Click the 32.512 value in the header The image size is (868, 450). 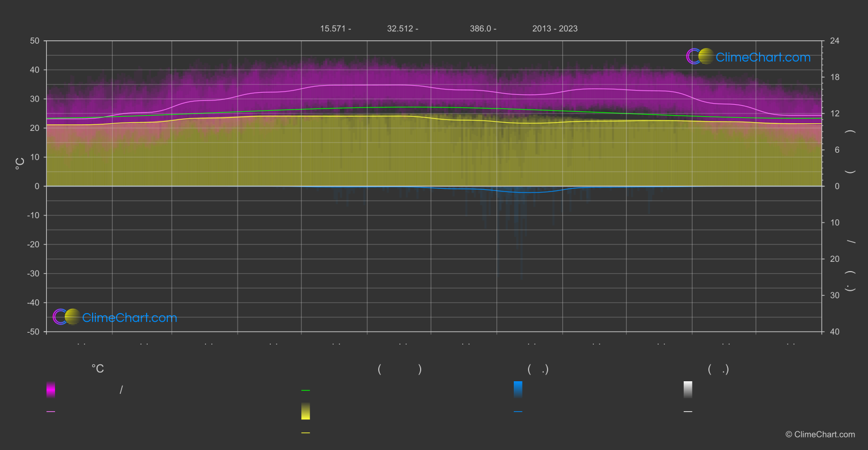400,29
